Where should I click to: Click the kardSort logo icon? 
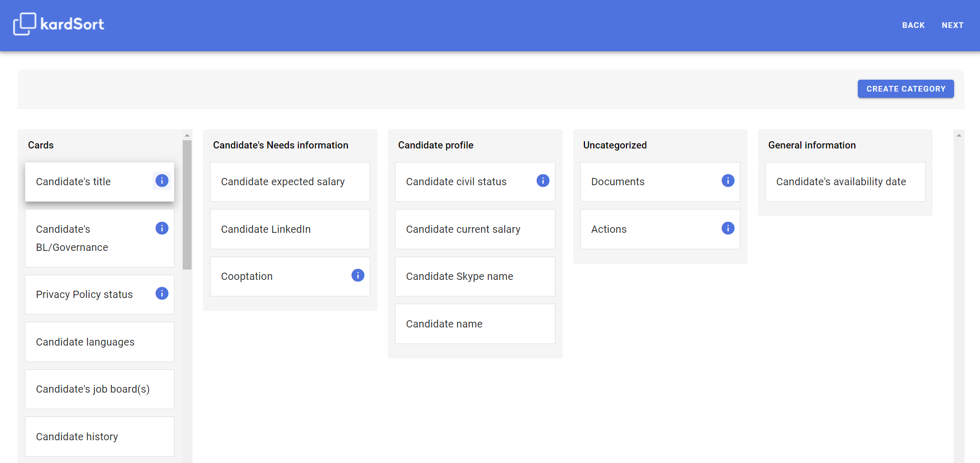(x=24, y=24)
